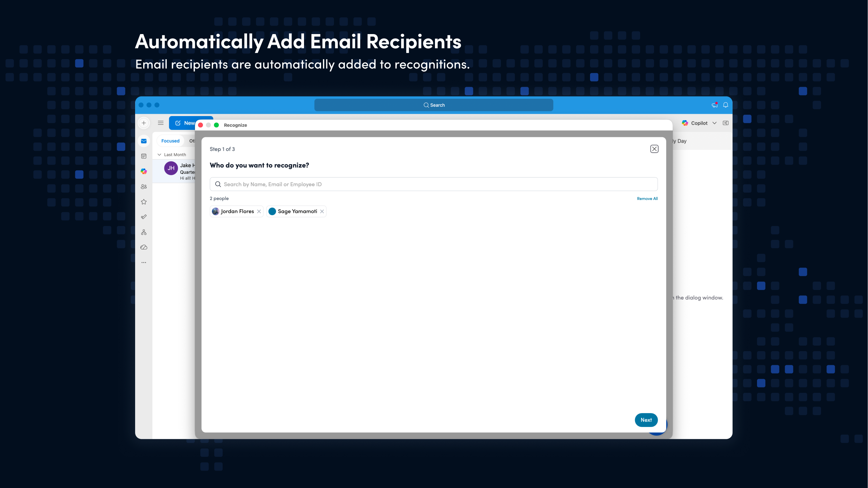Toggle the hamburger navigation menu
This screenshot has height=488, width=868.
click(x=161, y=123)
